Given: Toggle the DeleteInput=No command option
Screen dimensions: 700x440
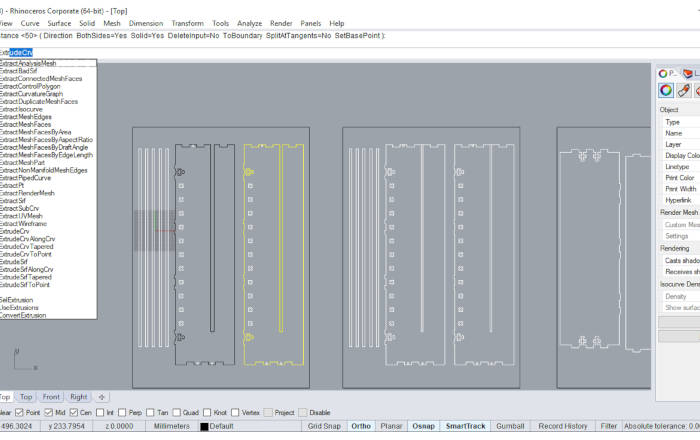Looking at the screenshot, I should [193, 36].
